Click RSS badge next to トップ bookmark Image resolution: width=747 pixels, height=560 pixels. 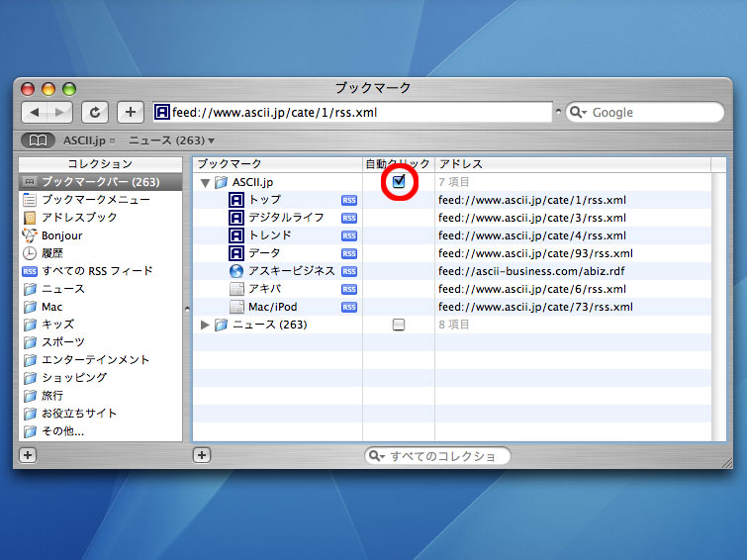click(349, 200)
